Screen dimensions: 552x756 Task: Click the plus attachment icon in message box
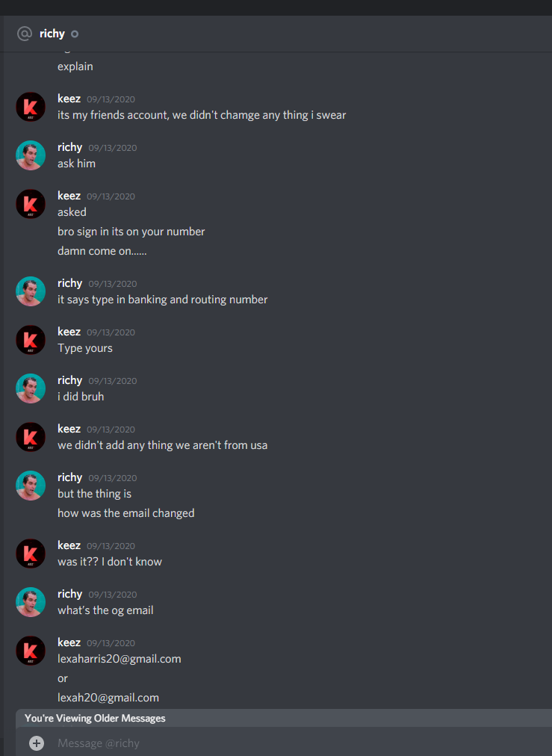tap(36, 743)
